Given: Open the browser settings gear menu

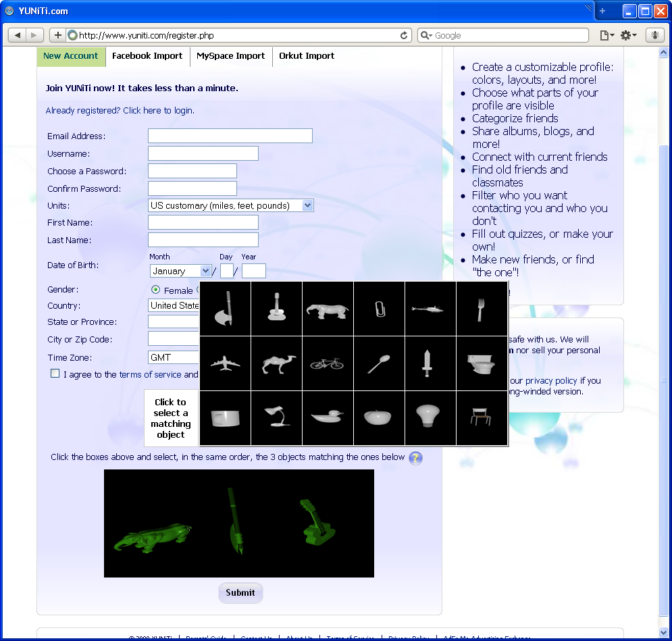Looking at the screenshot, I should tap(629, 35).
